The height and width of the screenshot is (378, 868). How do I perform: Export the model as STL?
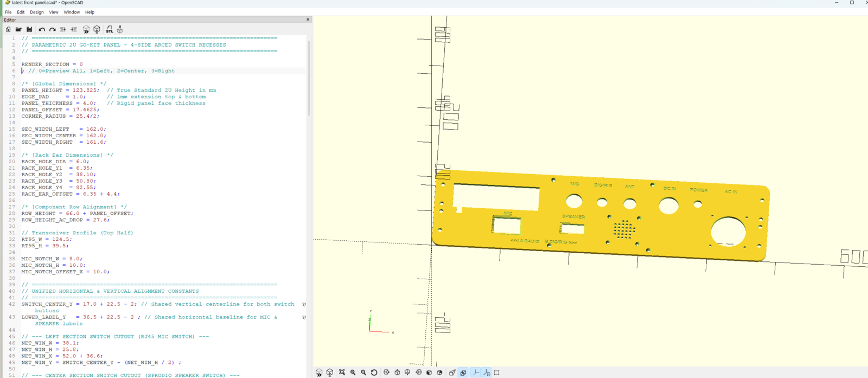pyautogui.click(x=110, y=29)
